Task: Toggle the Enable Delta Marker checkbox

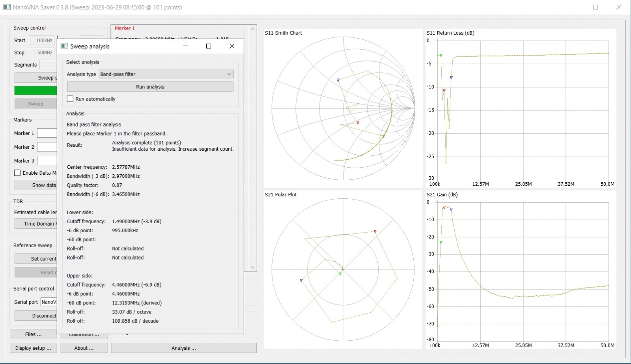Action: (x=17, y=173)
